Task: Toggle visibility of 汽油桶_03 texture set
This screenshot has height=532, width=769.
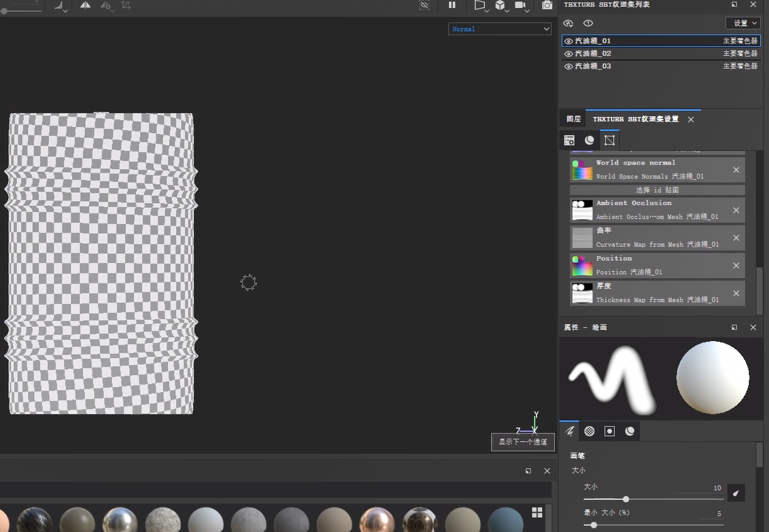Action: pos(568,67)
